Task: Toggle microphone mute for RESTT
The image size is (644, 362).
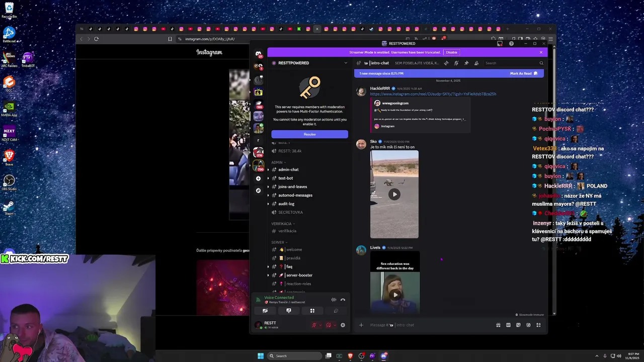Action: [x=314, y=325]
